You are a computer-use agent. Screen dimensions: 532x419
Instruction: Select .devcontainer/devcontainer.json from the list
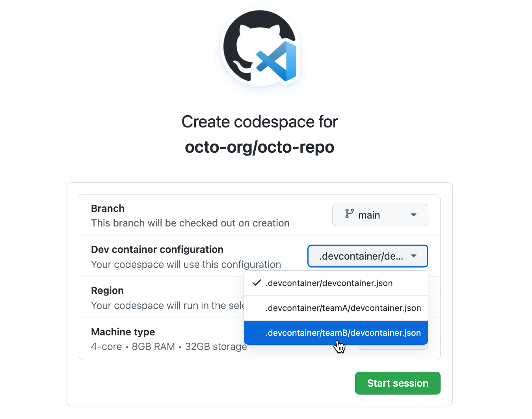[329, 283]
